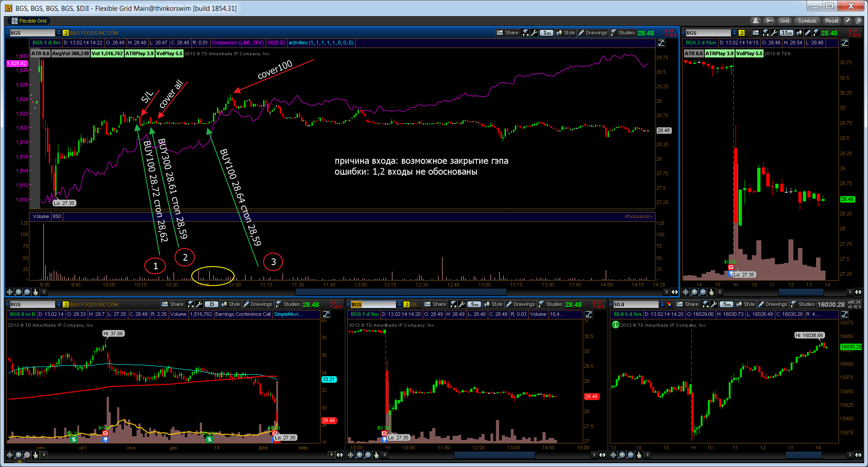Click zoom in icon below 15m chart
The height and width of the screenshot is (467, 868).
pyautogui.click(x=694, y=292)
